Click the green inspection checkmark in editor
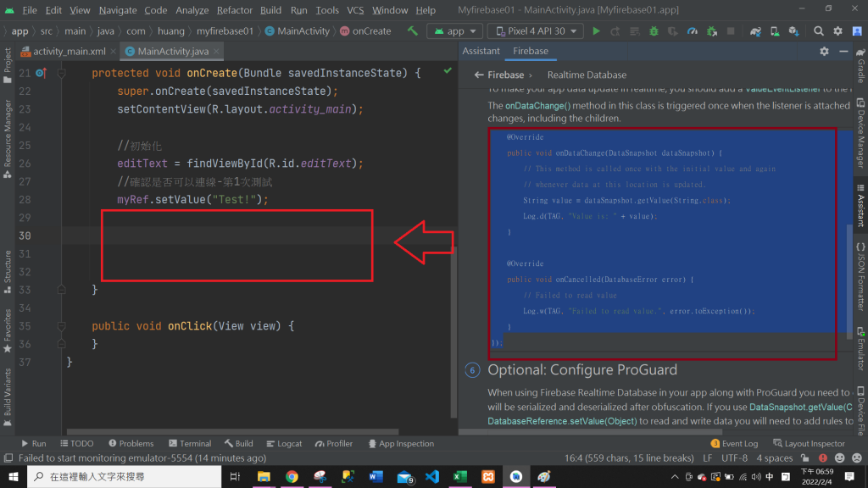868x488 pixels. [x=448, y=71]
